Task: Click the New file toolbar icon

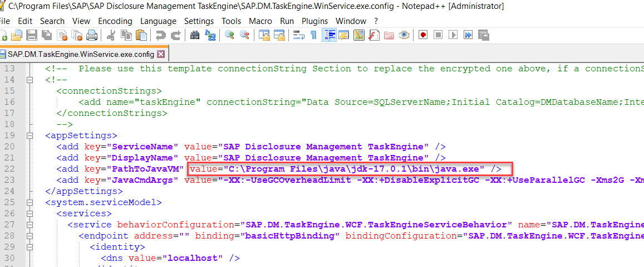Action: click(x=3, y=35)
